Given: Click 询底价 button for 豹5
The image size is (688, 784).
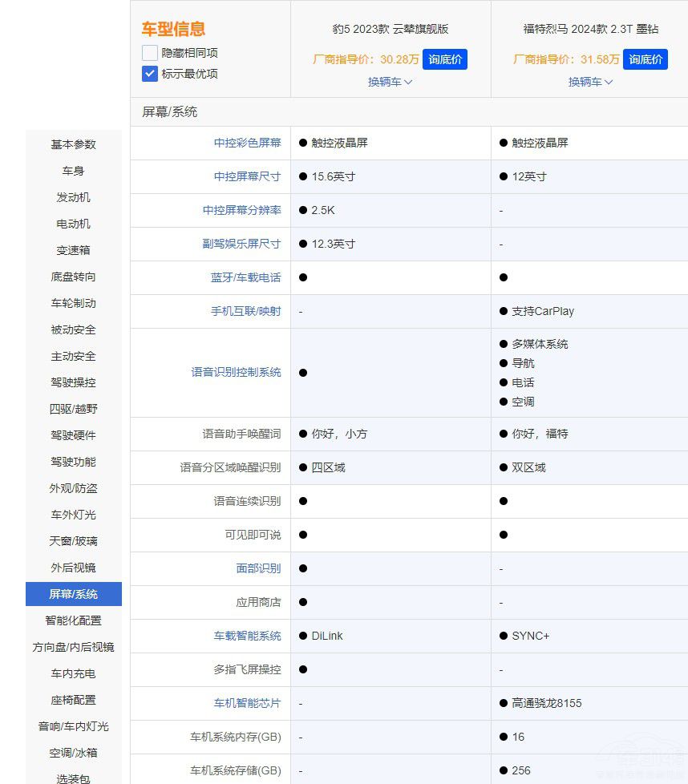Looking at the screenshot, I should pyautogui.click(x=444, y=59).
